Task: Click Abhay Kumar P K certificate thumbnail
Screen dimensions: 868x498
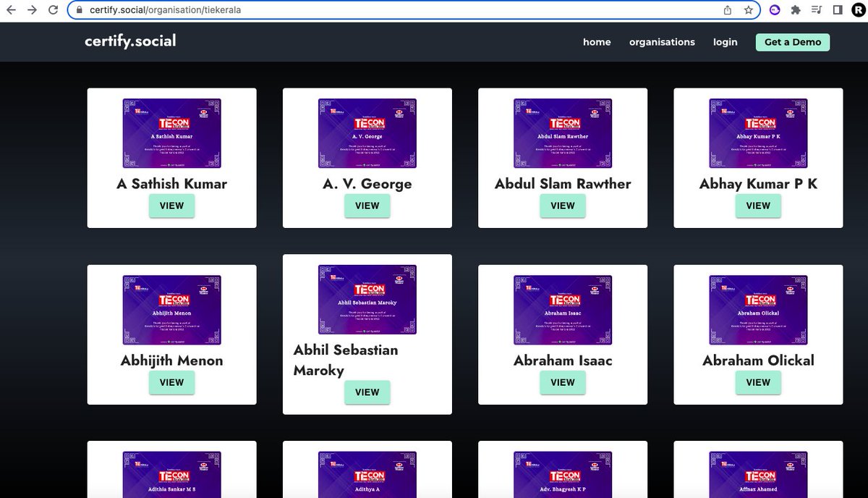Action: [758, 133]
